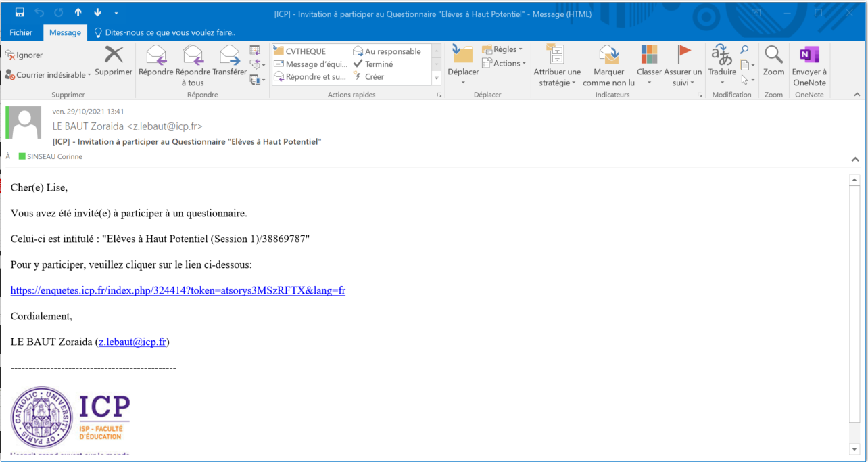
Task: Send message to OneNote
Action: (809, 55)
